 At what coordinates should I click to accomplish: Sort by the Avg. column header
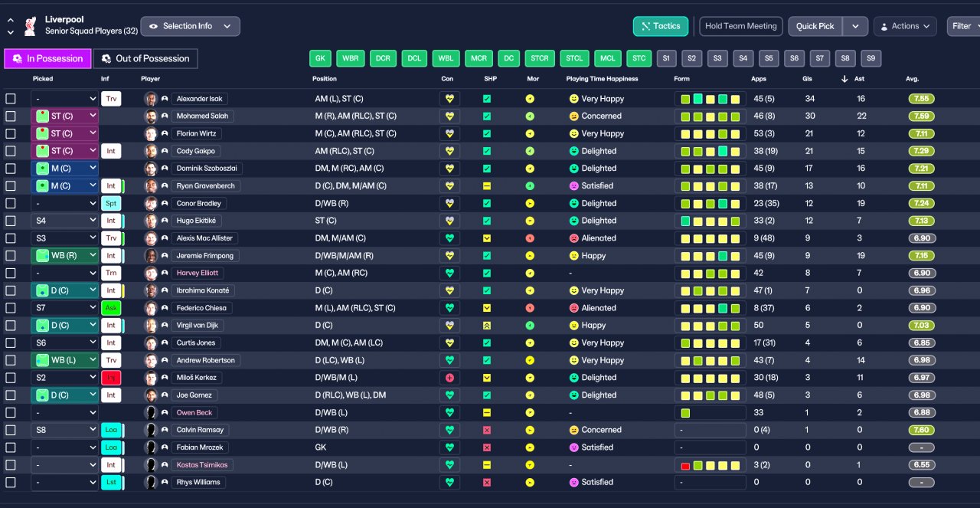[x=912, y=79]
